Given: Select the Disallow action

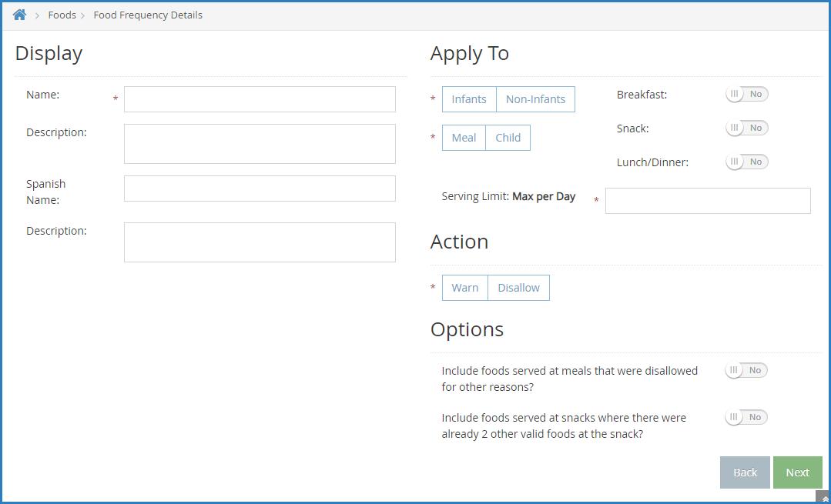Looking at the screenshot, I should 518,288.
